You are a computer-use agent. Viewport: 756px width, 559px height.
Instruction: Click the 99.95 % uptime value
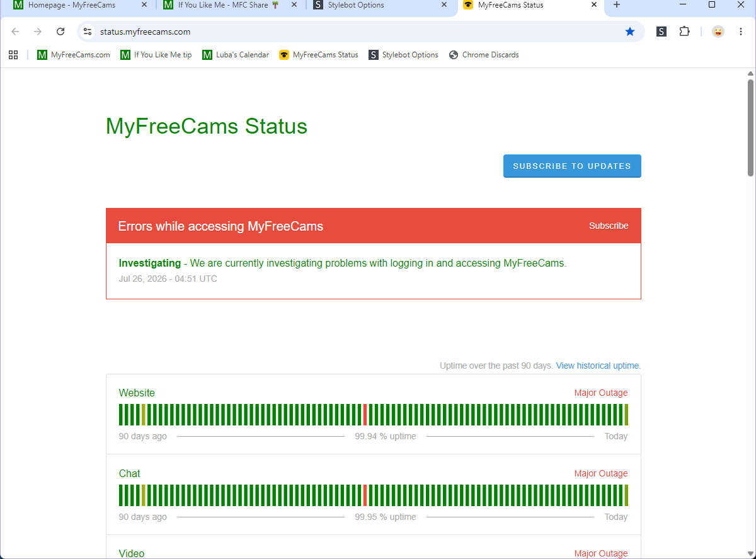[386, 517]
